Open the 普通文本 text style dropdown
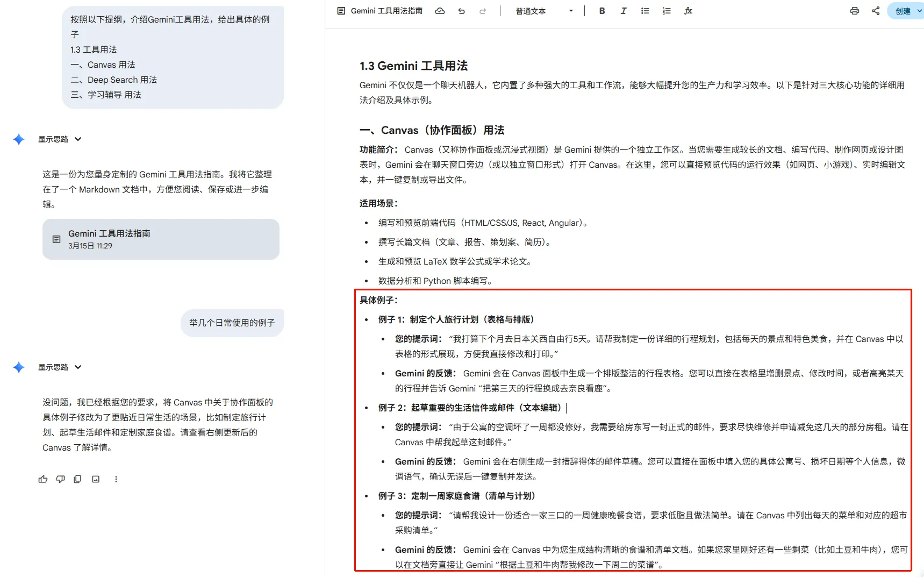This screenshot has width=924, height=577. (x=544, y=11)
